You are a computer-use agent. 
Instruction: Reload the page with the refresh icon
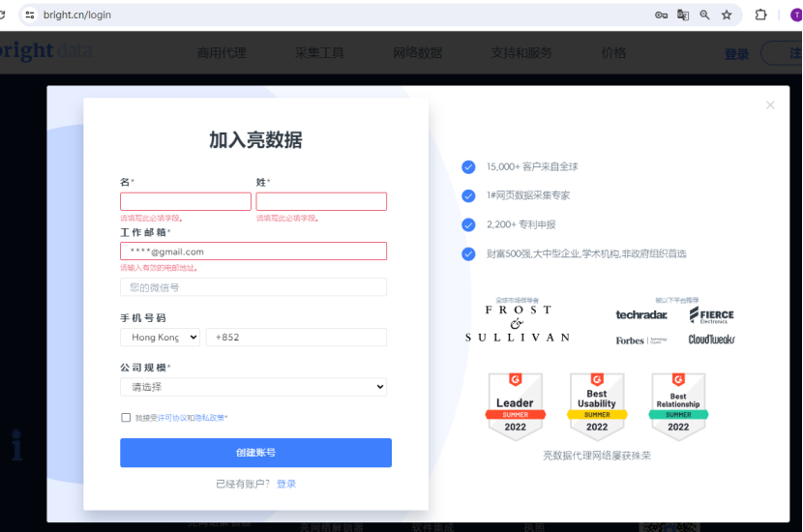point(2,15)
